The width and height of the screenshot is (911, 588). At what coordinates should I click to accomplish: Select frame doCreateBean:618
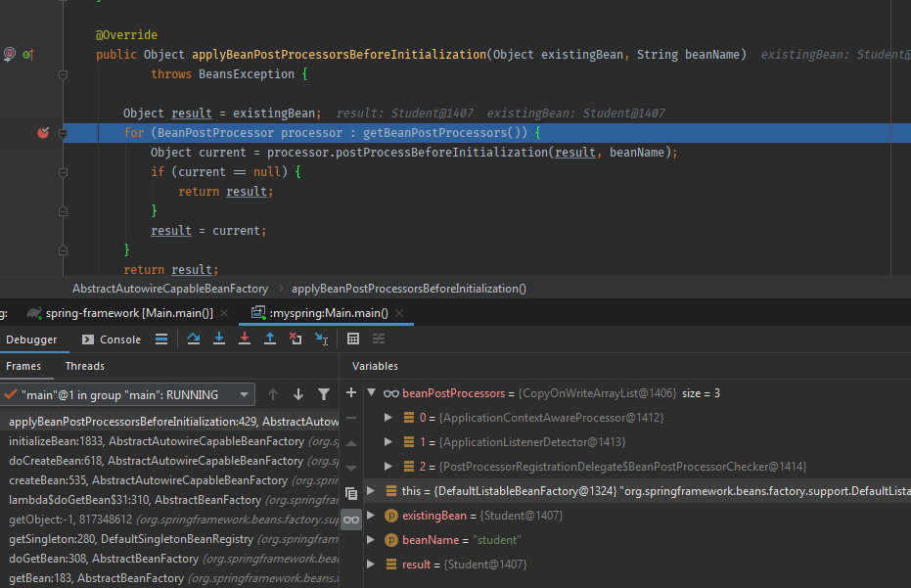[169, 461]
